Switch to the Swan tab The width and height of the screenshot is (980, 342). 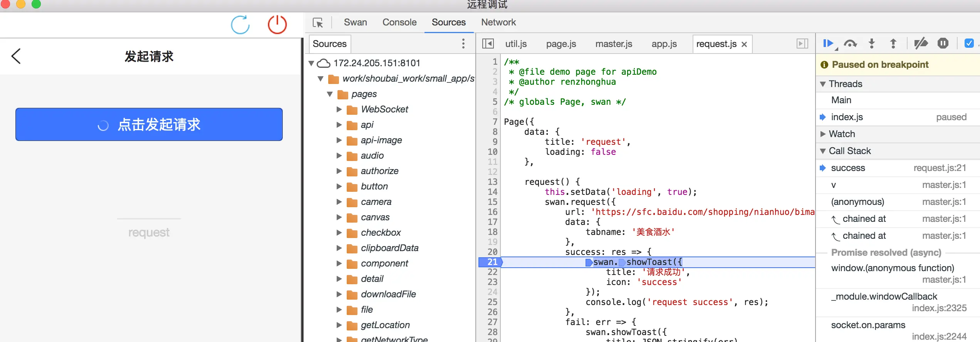[355, 22]
